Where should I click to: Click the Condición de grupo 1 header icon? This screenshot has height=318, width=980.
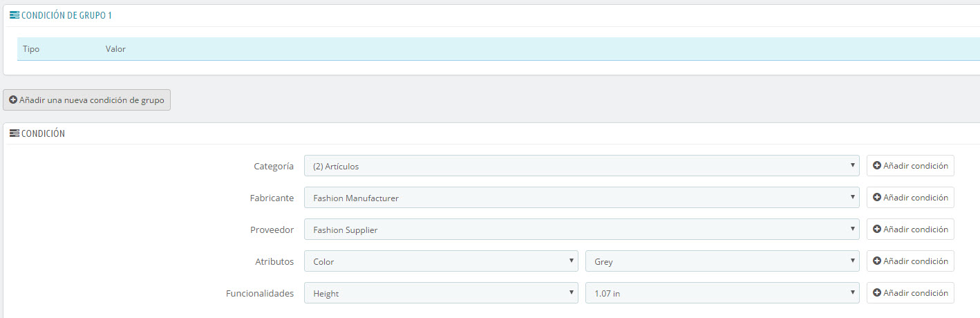pyautogui.click(x=15, y=15)
